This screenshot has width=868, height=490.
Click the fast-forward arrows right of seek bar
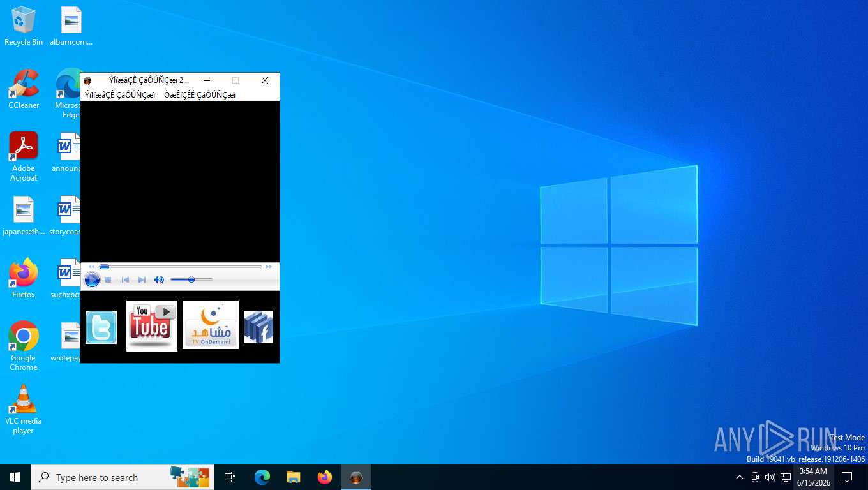(269, 267)
